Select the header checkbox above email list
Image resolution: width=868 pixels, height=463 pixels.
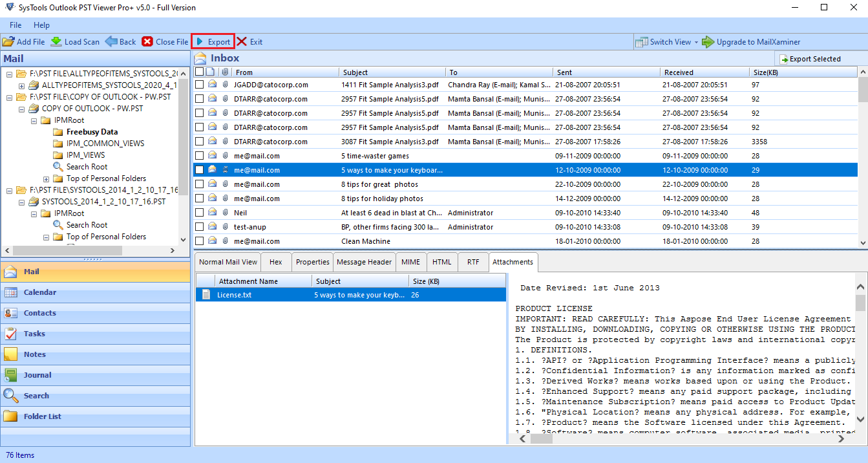[198, 72]
